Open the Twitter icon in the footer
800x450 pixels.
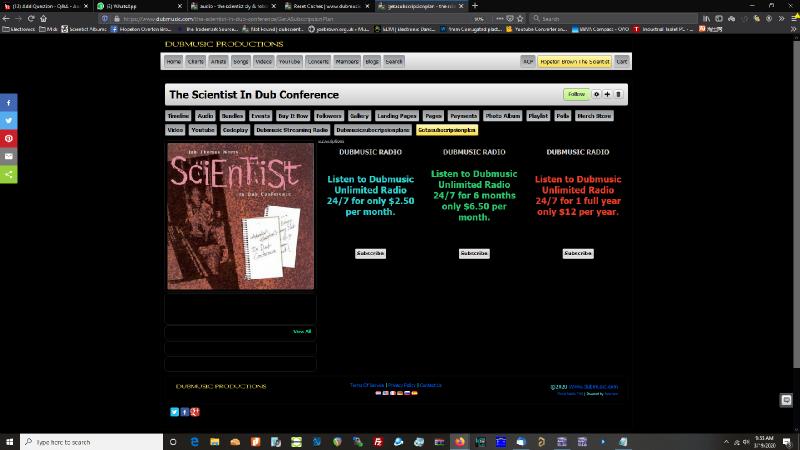pos(174,411)
